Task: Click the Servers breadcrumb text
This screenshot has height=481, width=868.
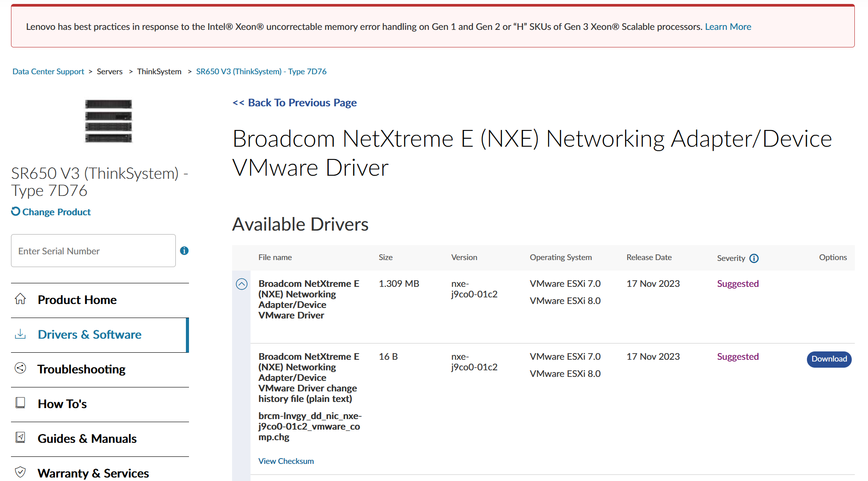Action: [x=110, y=72]
